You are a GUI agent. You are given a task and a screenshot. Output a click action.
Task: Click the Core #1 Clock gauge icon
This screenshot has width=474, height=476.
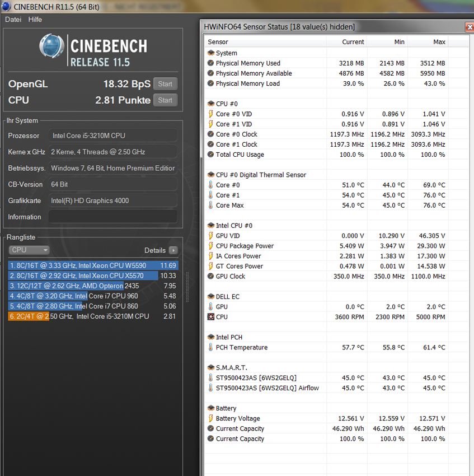(x=210, y=144)
